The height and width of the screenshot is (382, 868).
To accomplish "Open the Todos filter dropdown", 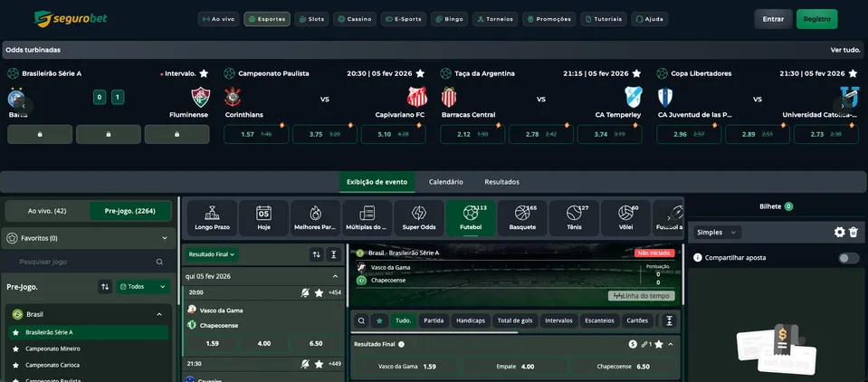I will click(142, 287).
